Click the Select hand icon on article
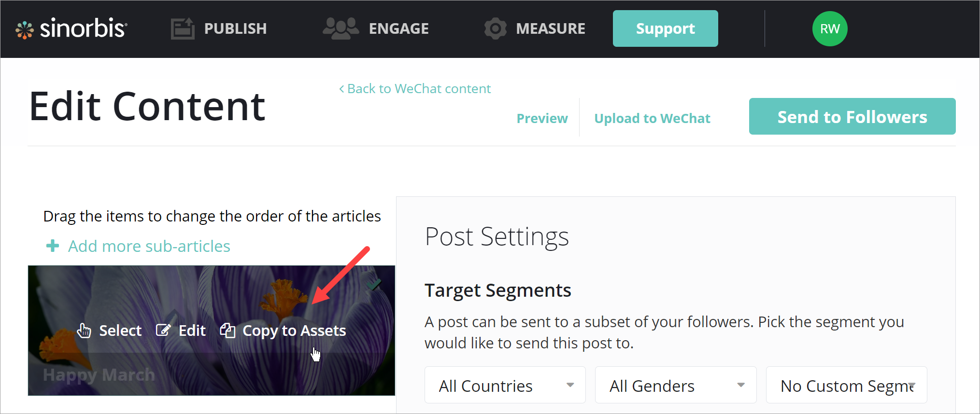 point(84,331)
